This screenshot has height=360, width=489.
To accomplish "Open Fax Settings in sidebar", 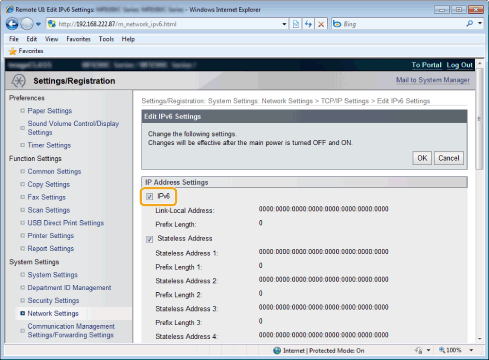I will pyautogui.click(x=47, y=197).
